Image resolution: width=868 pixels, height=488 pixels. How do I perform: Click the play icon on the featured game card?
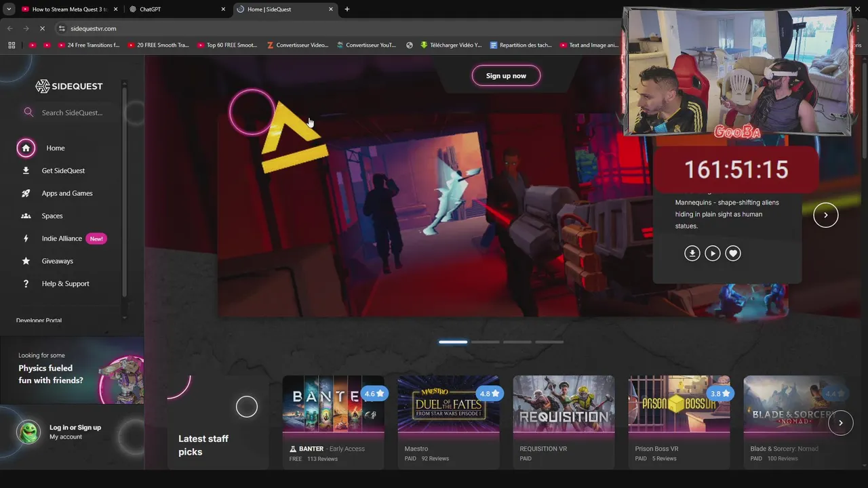click(712, 253)
